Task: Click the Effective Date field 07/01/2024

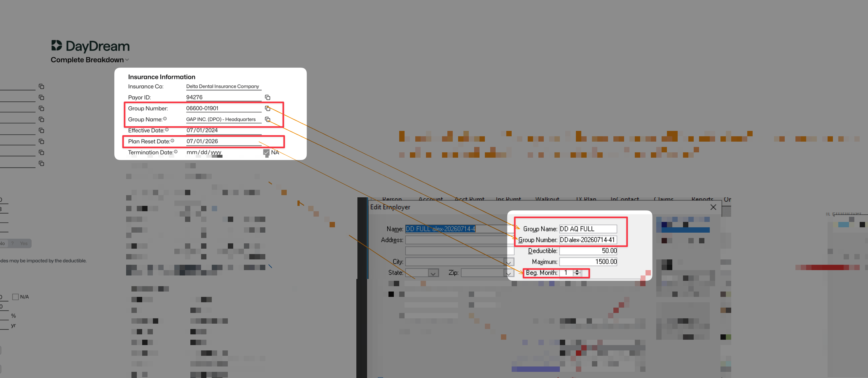Action: 224,130
